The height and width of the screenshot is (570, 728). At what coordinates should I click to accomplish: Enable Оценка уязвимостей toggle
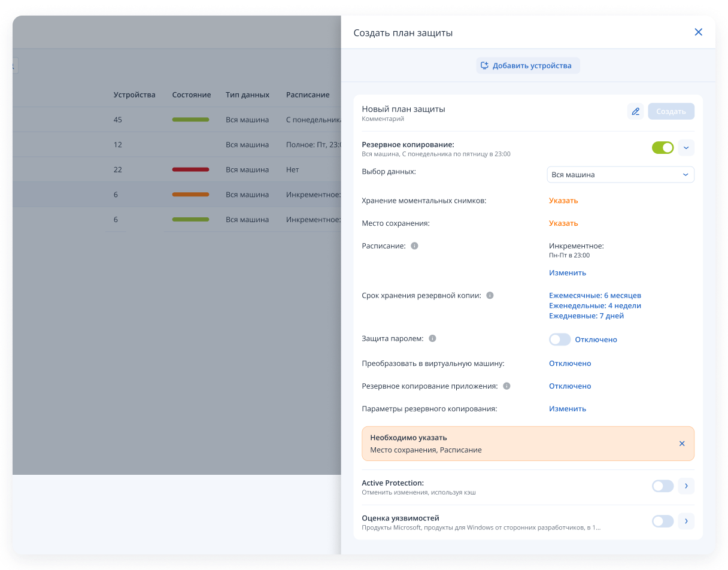[x=663, y=522]
